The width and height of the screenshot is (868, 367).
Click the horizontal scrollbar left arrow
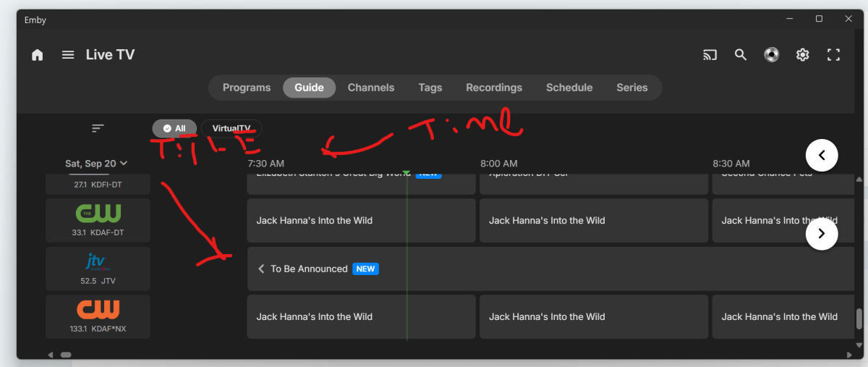point(51,355)
